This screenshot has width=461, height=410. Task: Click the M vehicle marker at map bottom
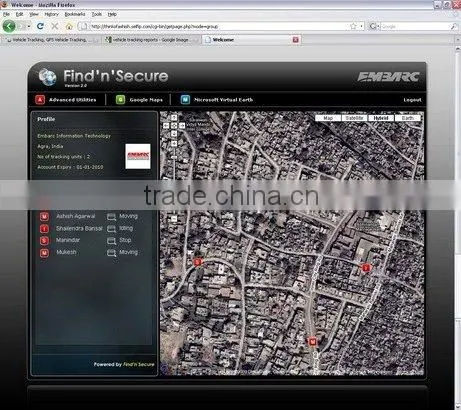point(312,341)
